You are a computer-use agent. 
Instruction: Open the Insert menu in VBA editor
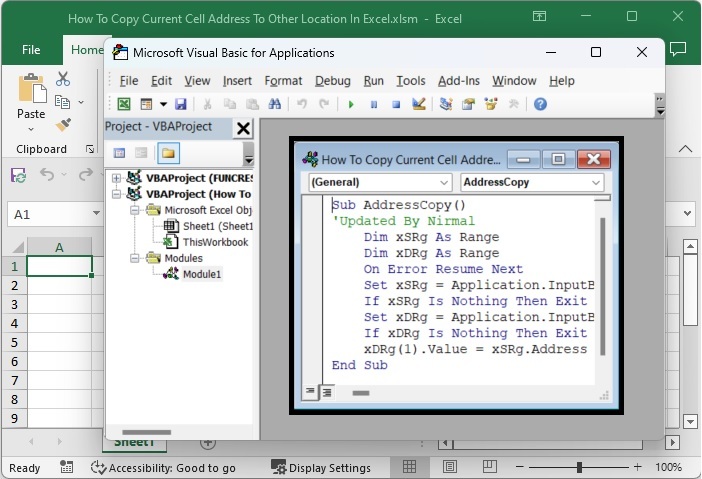(x=237, y=81)
